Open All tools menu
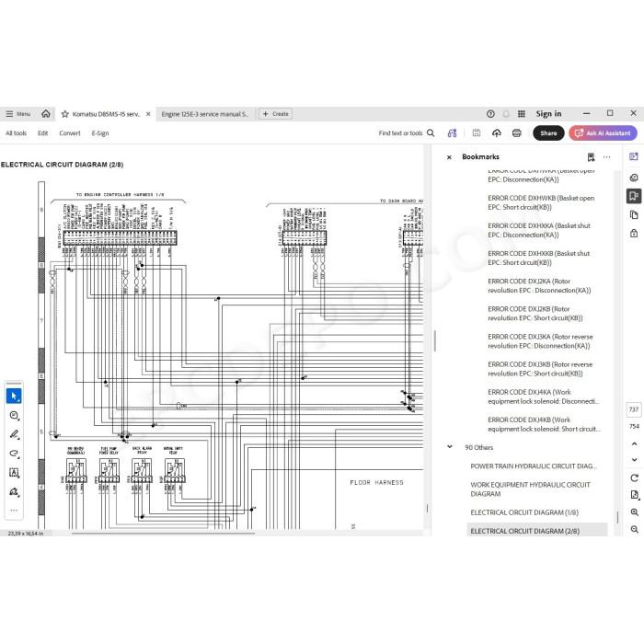 [16, 133]
